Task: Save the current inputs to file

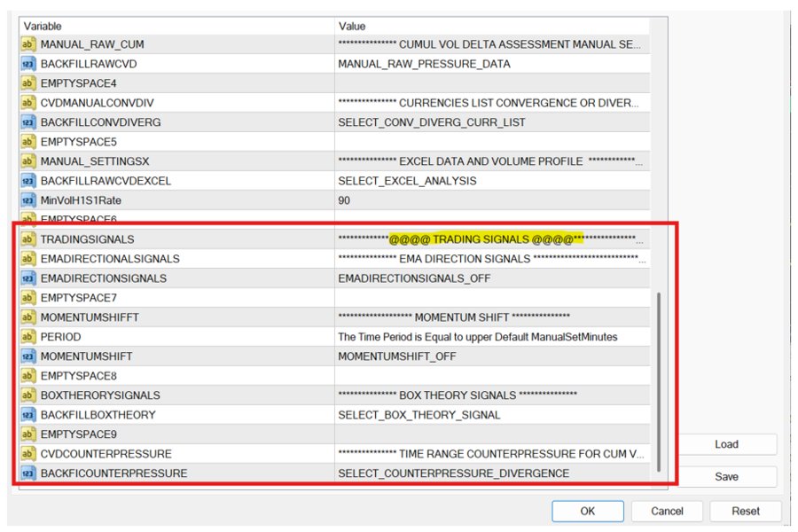Action: point(726,477)
